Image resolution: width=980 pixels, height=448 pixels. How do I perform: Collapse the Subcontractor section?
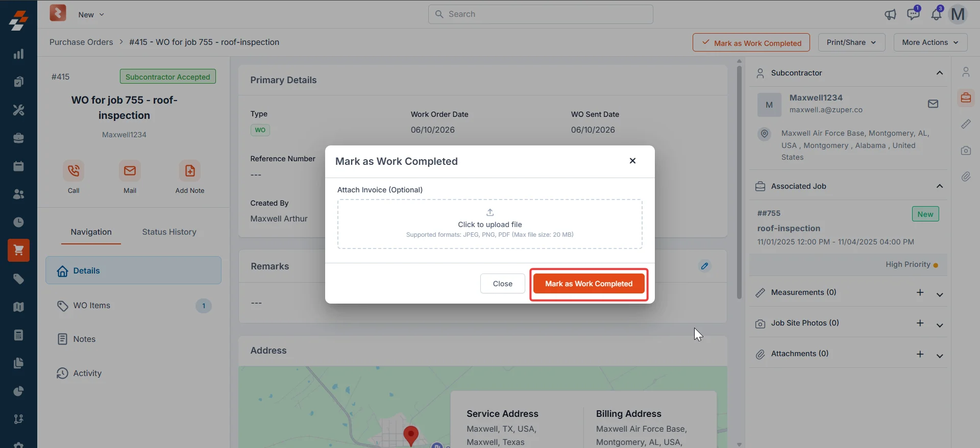939,73
